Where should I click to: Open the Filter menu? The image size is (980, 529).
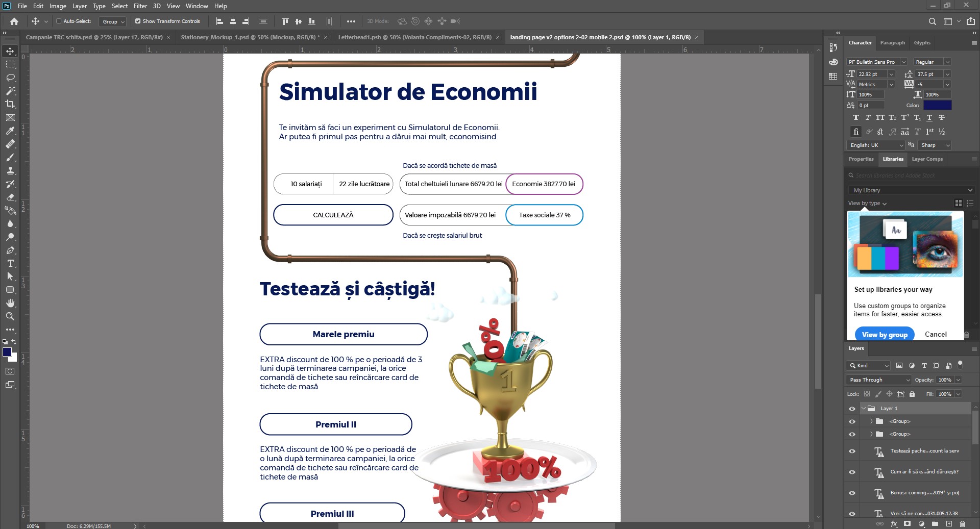140,6
